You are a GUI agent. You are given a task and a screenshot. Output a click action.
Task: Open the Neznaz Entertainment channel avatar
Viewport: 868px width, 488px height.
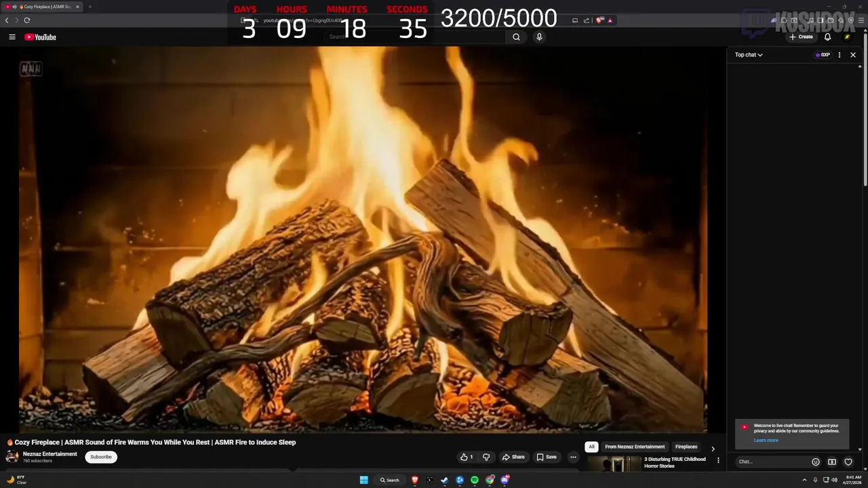(x=12, y=457)
